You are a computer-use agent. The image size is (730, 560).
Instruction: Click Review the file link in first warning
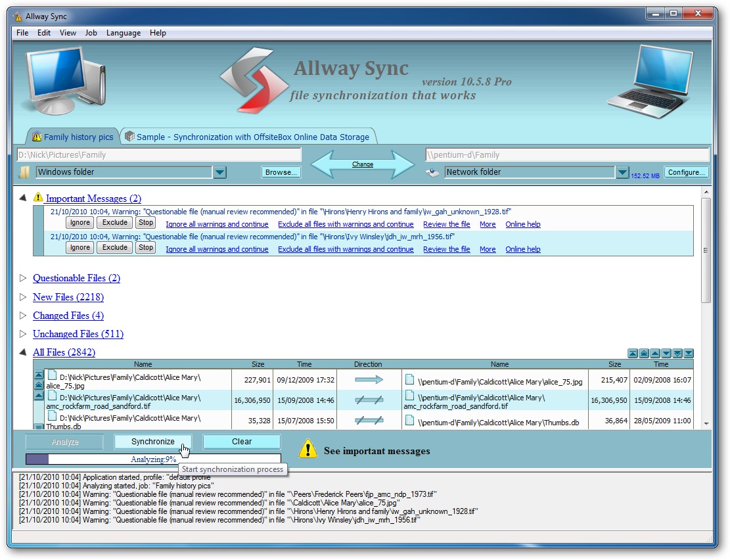(x=446, y=224)
